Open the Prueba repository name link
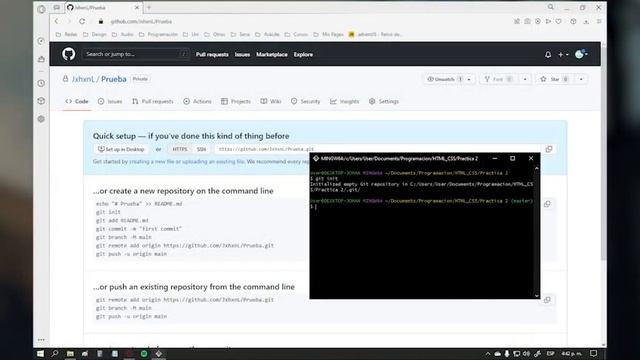 (x=113, y=79)
